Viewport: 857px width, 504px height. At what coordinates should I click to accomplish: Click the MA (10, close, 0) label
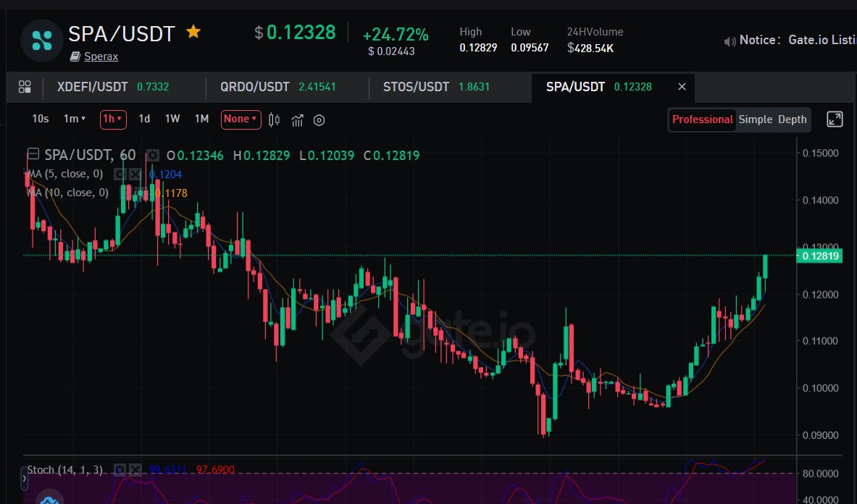[x=68, y=193]
